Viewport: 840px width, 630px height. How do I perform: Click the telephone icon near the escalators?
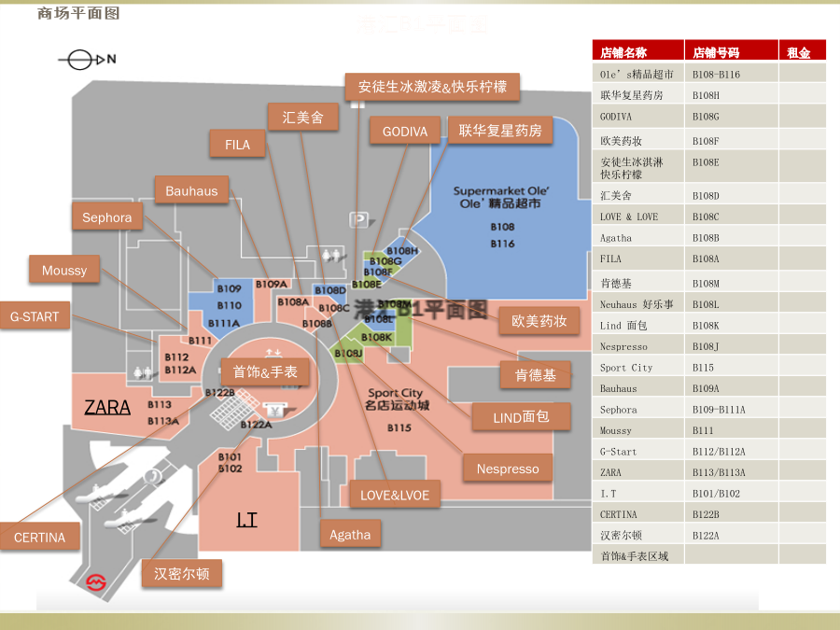(154, 476)
